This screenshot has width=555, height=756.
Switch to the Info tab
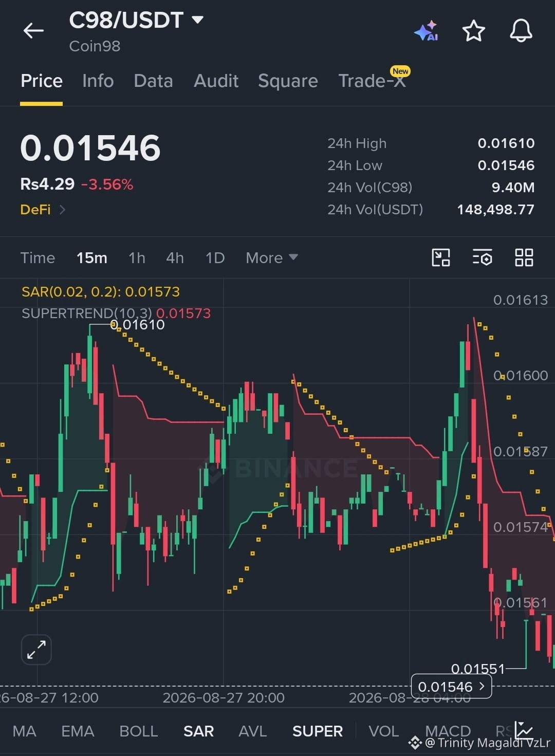pos(98,81)
